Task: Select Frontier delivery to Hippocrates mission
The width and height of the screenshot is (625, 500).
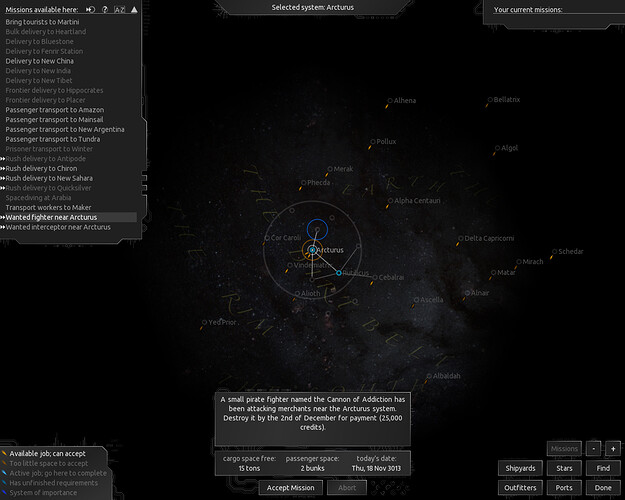Action: point(54,91)
